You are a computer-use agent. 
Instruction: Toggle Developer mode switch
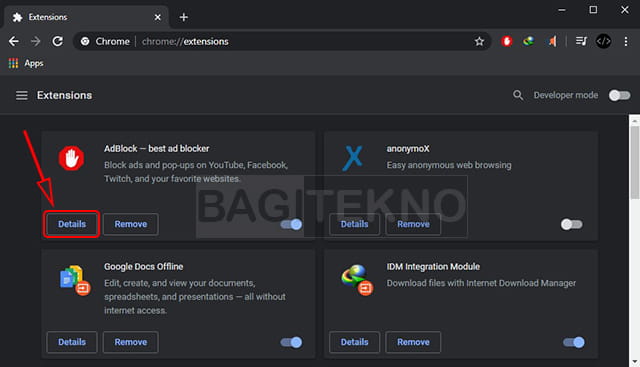tap(619, 96)
